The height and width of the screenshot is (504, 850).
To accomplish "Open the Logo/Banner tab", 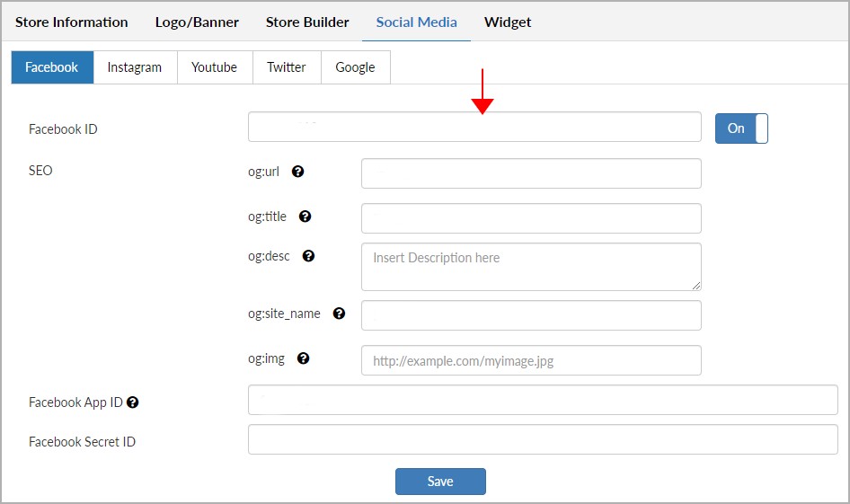I will coord(197,22).
